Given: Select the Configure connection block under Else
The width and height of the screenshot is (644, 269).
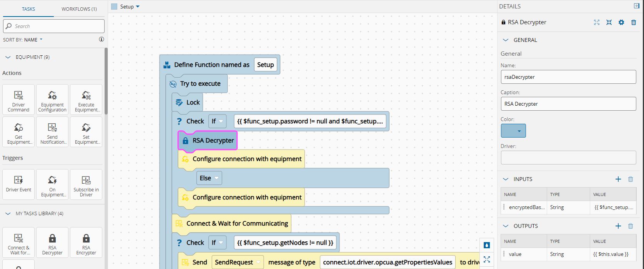Looking at the screenshot, I should coord(241,197).
